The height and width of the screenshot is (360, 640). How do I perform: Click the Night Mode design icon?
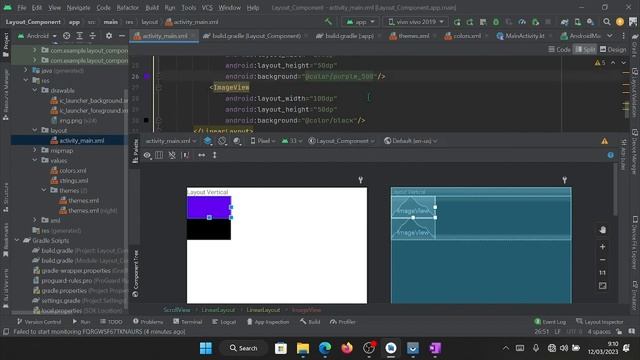click(237, 141)
